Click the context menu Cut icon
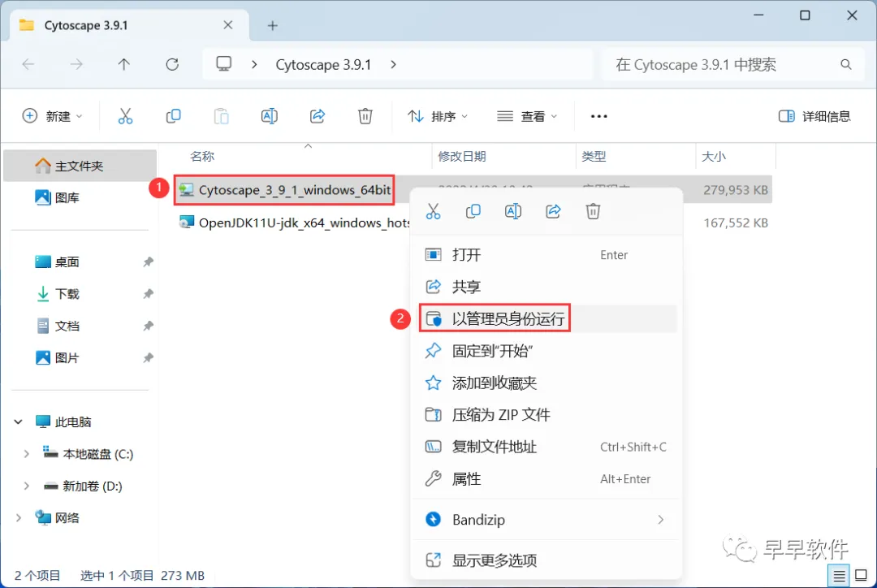This screenshot has height=588, width=877. [433, 211]
